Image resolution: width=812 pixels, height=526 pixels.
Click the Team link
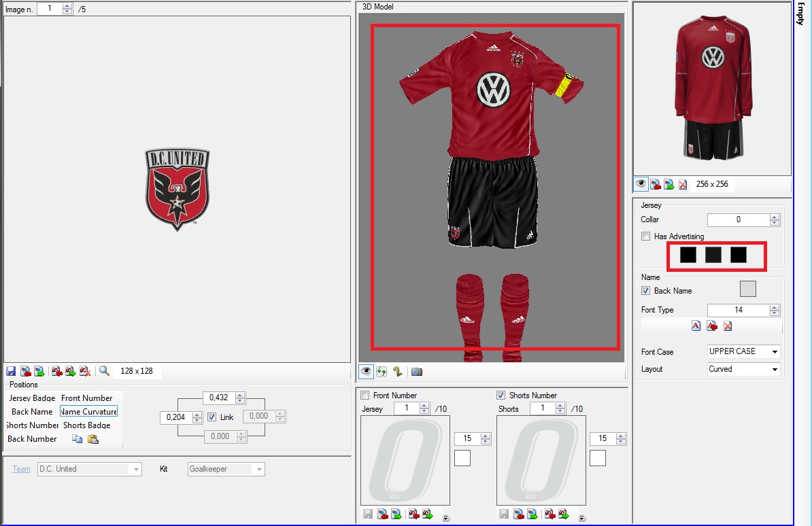(x=21, y=469)
